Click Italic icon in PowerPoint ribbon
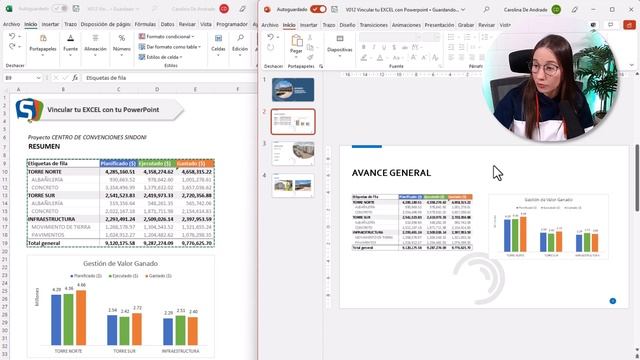Image resolution: width=640 pixels, height=360 pixels. tap(373, 47)
